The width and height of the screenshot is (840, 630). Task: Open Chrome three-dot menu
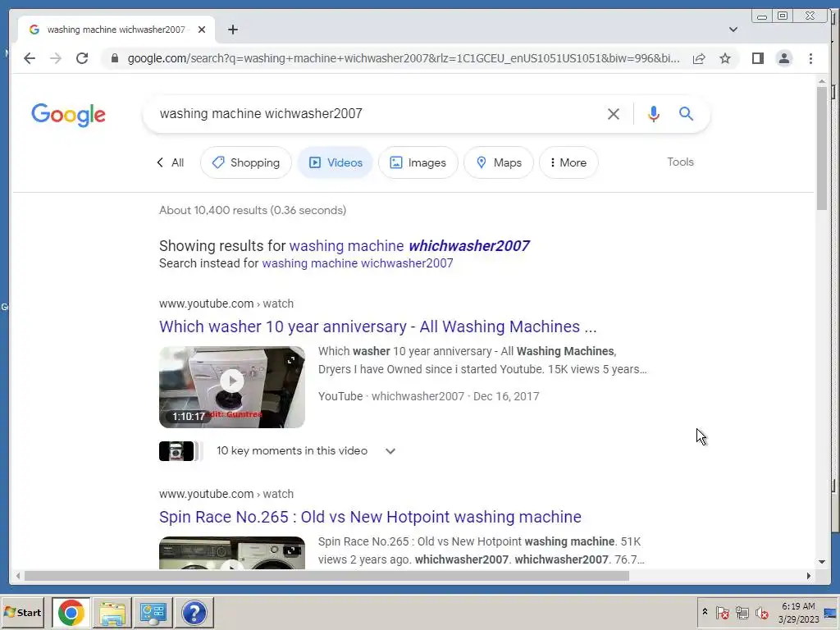[x=810, y=58]
